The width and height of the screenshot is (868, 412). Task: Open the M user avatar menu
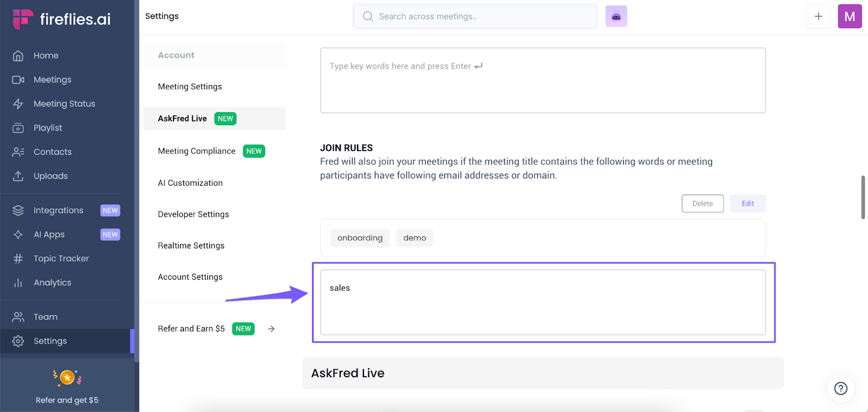pos(850,16)
